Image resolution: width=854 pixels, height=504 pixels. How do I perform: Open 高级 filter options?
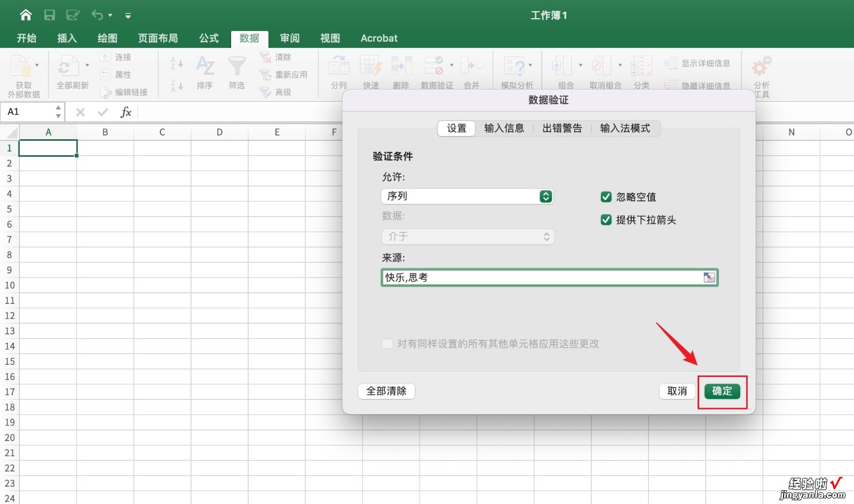(275, 92)
